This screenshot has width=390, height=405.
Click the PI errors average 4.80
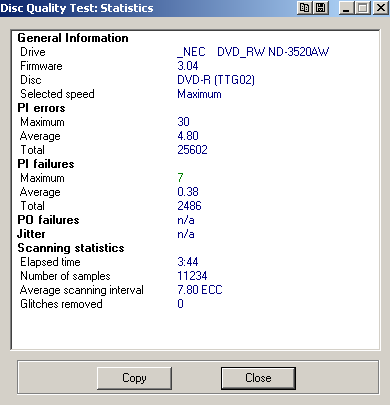tap(188, 136)
